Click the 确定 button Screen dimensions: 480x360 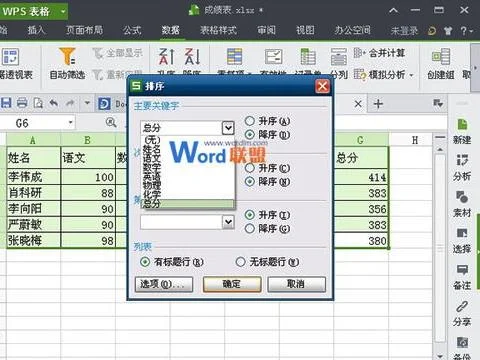(x=232, y=284)
